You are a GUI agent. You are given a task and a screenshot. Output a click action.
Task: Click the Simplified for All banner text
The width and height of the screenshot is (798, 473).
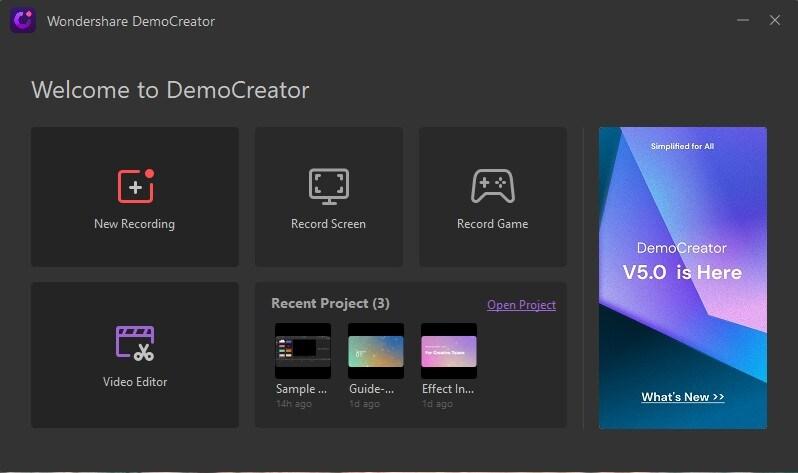click(x=682, y=146)
